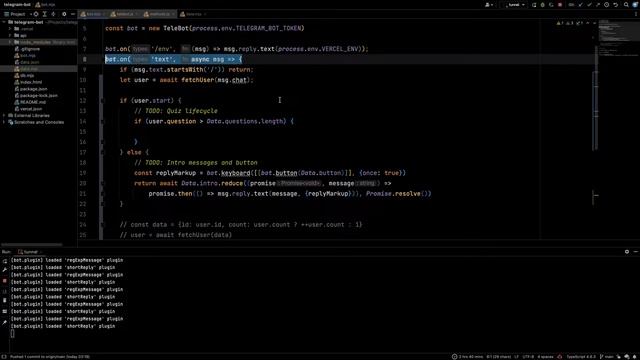Click Expand All in Project panel
Image resolution: width=640 pixels, height=360 pixels.
click(x=44, y=14)
